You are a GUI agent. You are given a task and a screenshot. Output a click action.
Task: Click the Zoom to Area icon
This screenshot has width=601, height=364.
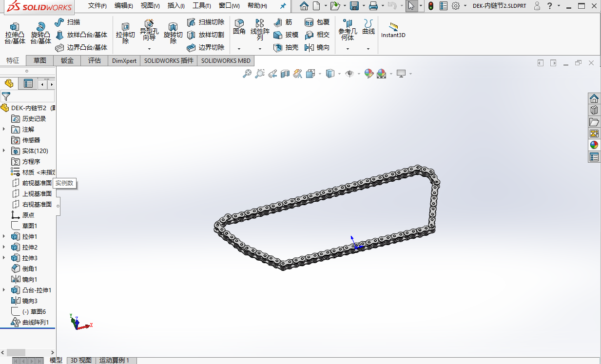click(x=260, y=74)
